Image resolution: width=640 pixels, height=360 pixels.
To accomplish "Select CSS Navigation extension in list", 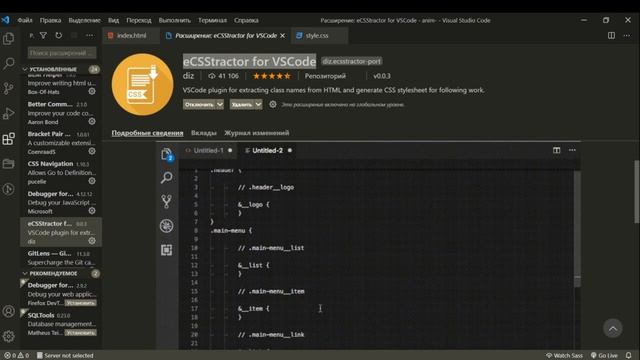I will [x=61, y=172].
